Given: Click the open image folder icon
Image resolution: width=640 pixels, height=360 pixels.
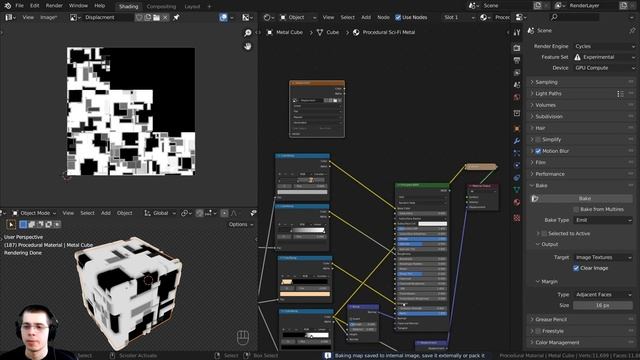Looking at the screenshot, I should point(156,18).
